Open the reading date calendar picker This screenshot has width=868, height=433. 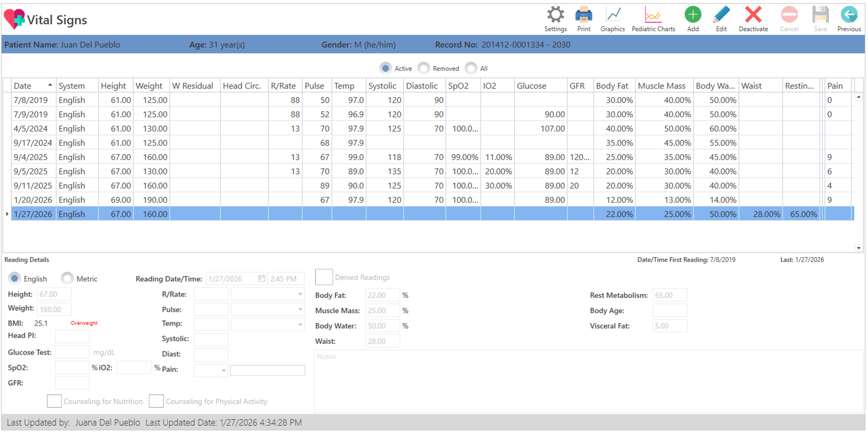pyautogui.click(x=261, y=279)
